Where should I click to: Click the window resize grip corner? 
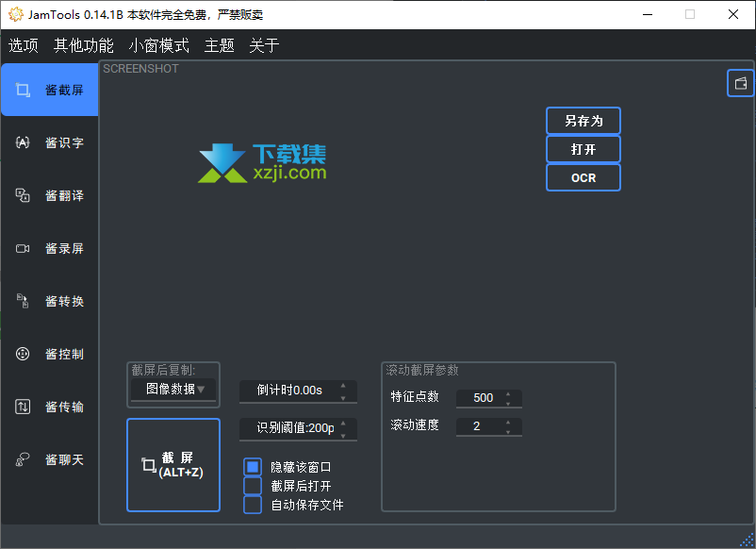(x=748, y=541)
